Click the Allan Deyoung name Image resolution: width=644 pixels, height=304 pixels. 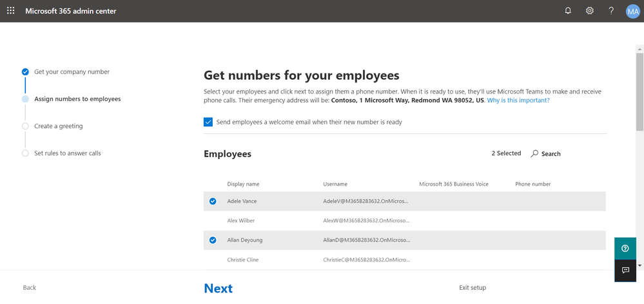(x=245, y=240)
